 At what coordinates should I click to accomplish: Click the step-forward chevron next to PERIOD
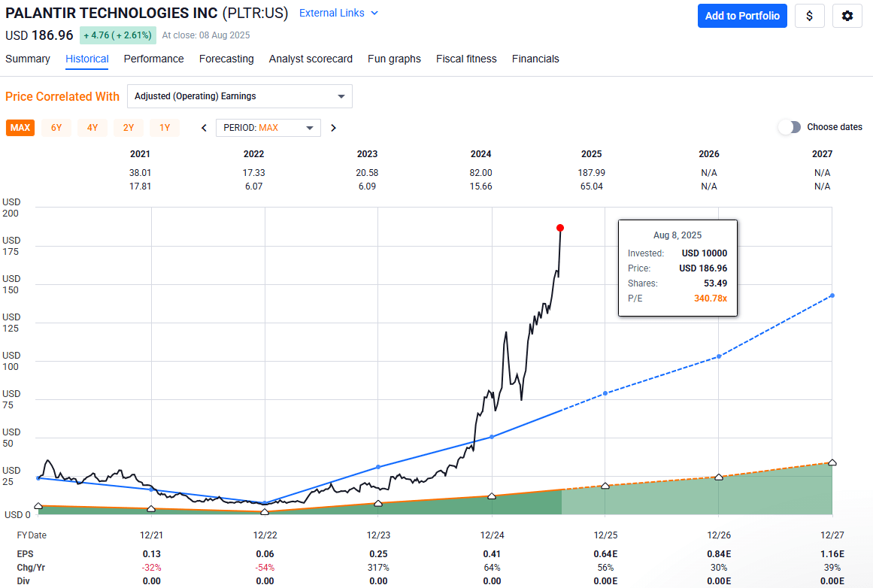tap(333, 128)
